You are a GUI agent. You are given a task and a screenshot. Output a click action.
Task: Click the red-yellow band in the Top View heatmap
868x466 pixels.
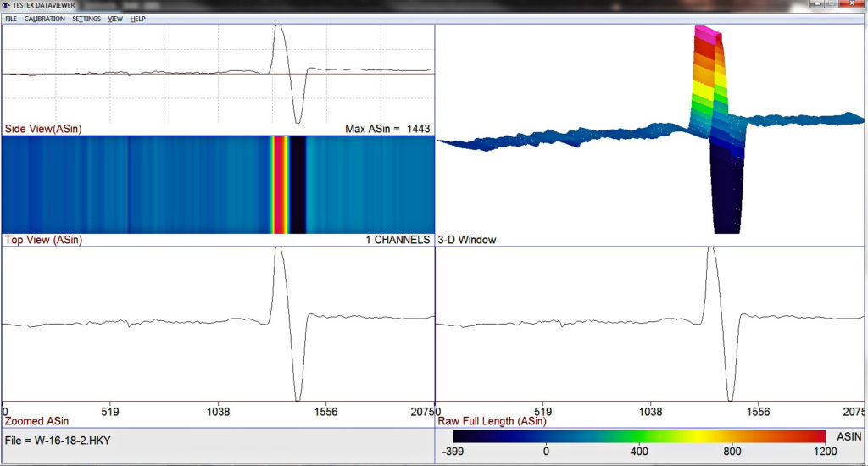tap(280, 185)
